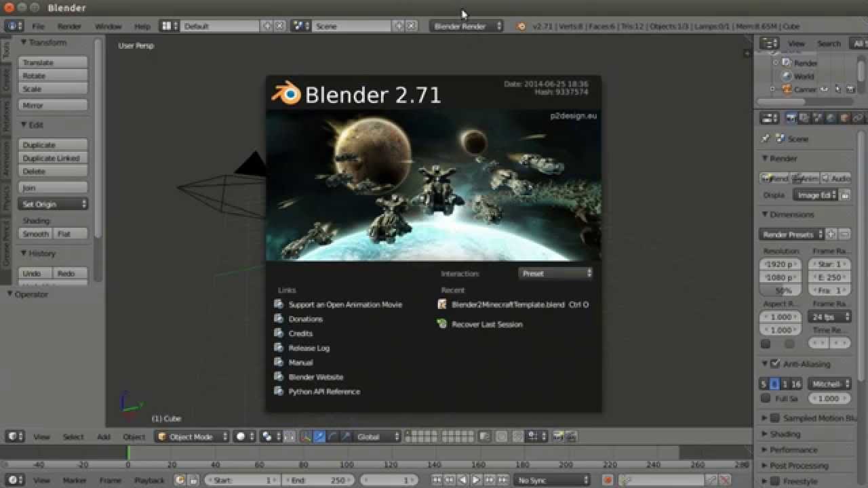Select anti-aliasing samples 16
Screen dimensions: 868x488
(796, 384)
